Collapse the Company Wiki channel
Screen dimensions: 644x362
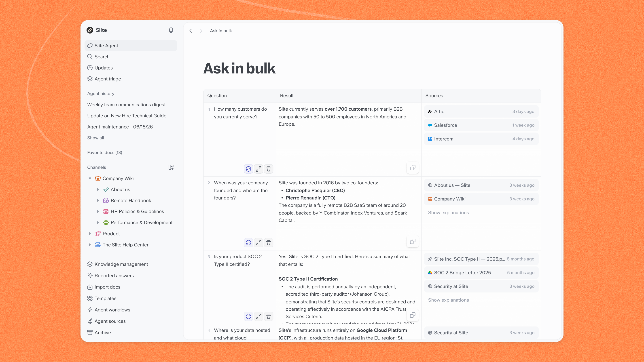90,178
